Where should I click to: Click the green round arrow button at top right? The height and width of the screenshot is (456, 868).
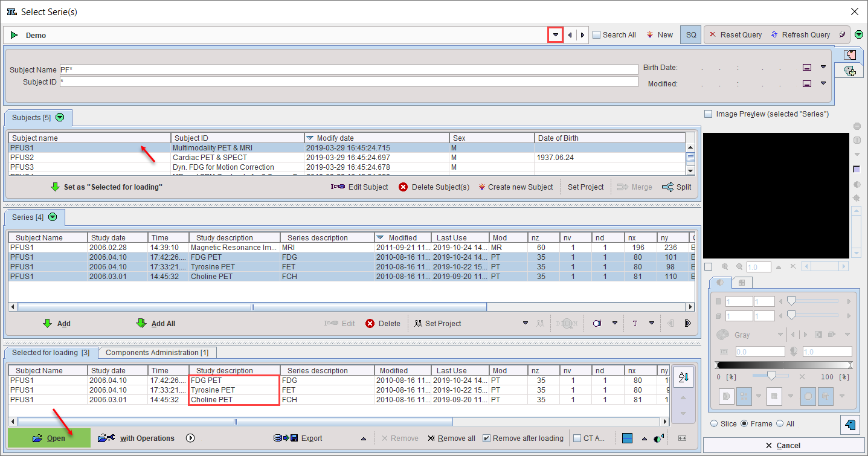859,34
